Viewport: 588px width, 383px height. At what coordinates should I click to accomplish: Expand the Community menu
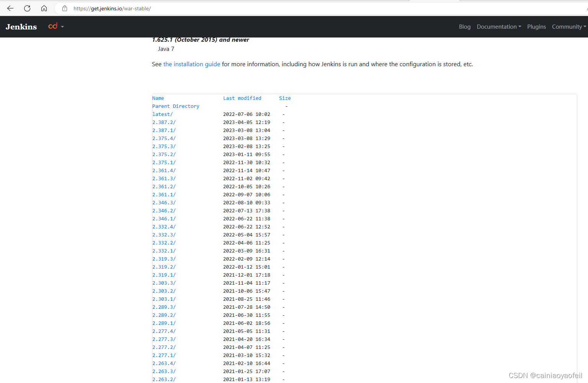[569, 27]
